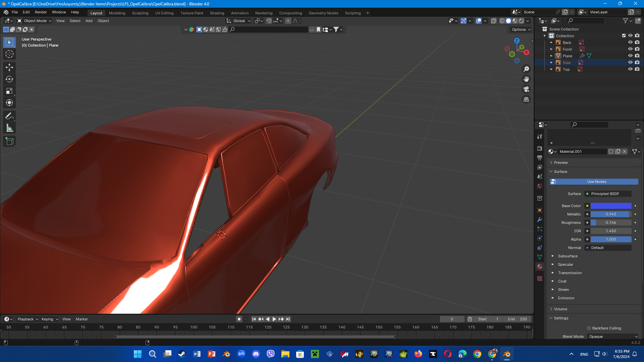Disable rendering for the Top object
Image resolution: width=644 pixels, height=362 pixels.
[x=637, y=69]
